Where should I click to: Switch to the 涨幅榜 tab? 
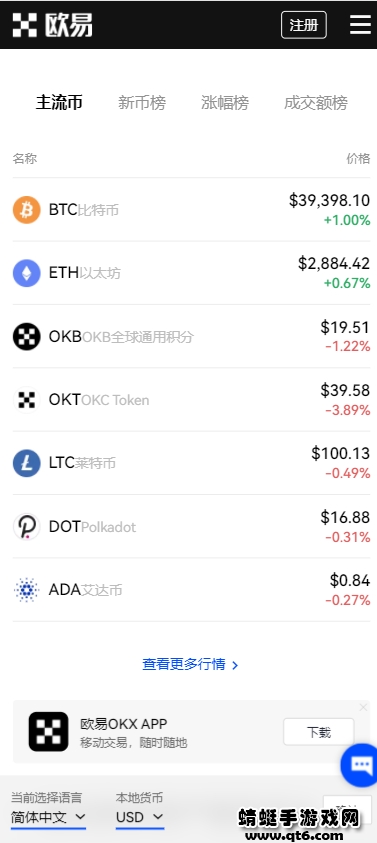coord(225,102)
